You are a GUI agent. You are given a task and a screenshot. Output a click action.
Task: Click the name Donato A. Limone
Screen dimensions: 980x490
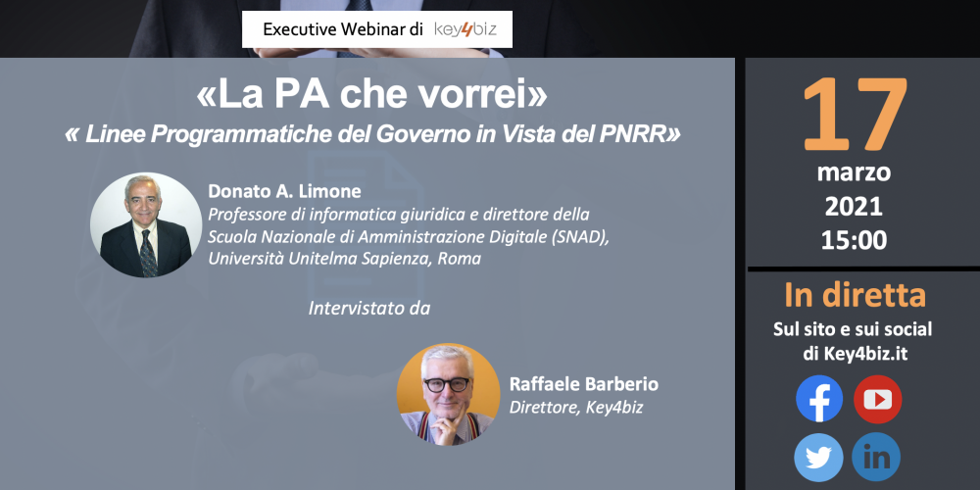pyautogui.click(x=284, y=191)
